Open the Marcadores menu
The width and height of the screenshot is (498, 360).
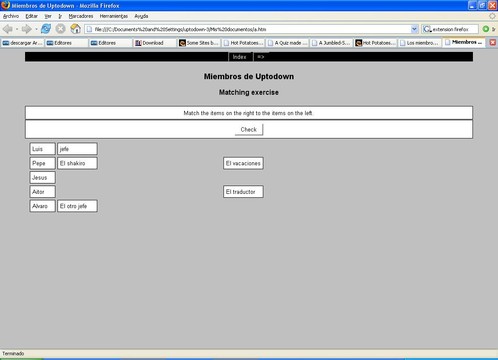click(81, 16)
